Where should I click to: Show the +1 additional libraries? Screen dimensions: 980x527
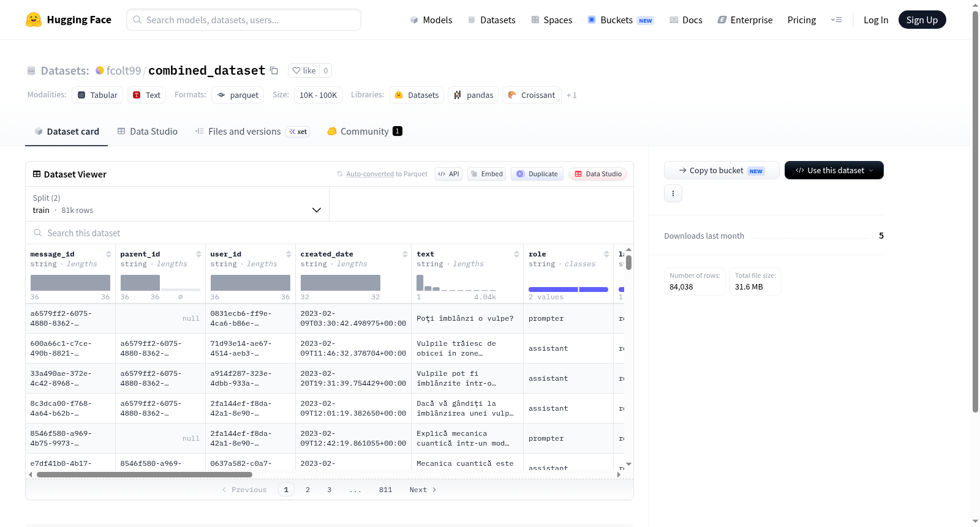pos(571,95)
